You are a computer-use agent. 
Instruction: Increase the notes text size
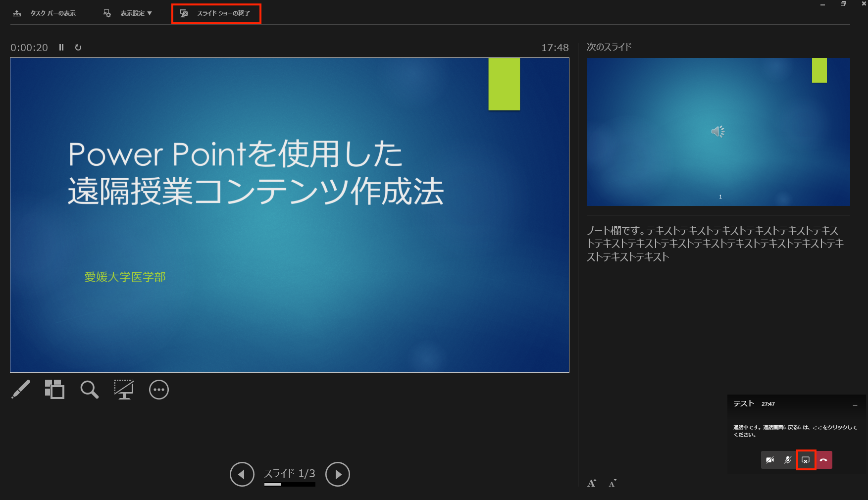coord(592,483)
